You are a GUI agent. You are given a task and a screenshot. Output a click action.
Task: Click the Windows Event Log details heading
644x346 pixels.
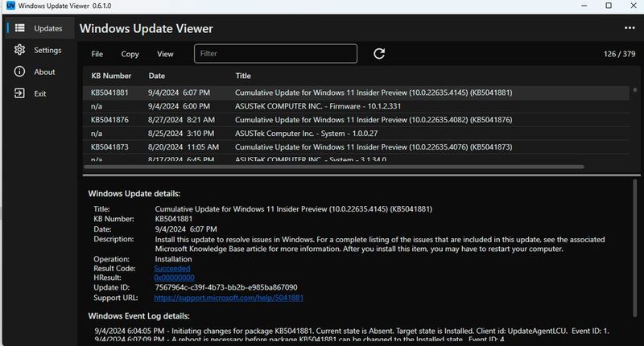point(138,316)
